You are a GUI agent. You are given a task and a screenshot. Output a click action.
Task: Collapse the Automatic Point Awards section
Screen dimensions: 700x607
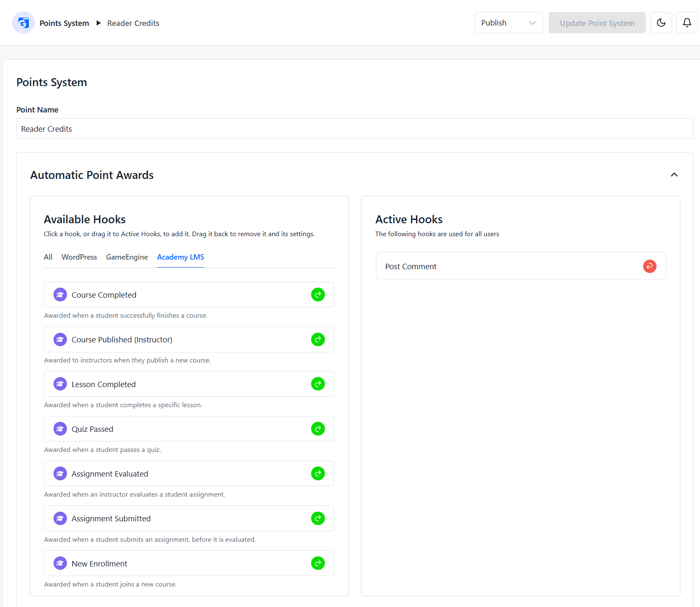point(674,175)
